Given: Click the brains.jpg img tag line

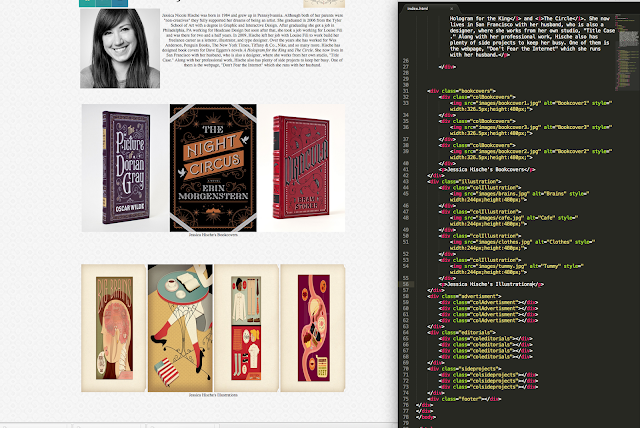Looking at the screenshot, I should pyautogui.click(x=520, y=197).
